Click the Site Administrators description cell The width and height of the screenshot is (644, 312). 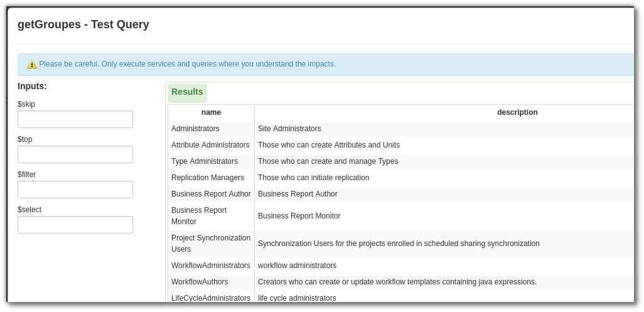pos(289,129)
